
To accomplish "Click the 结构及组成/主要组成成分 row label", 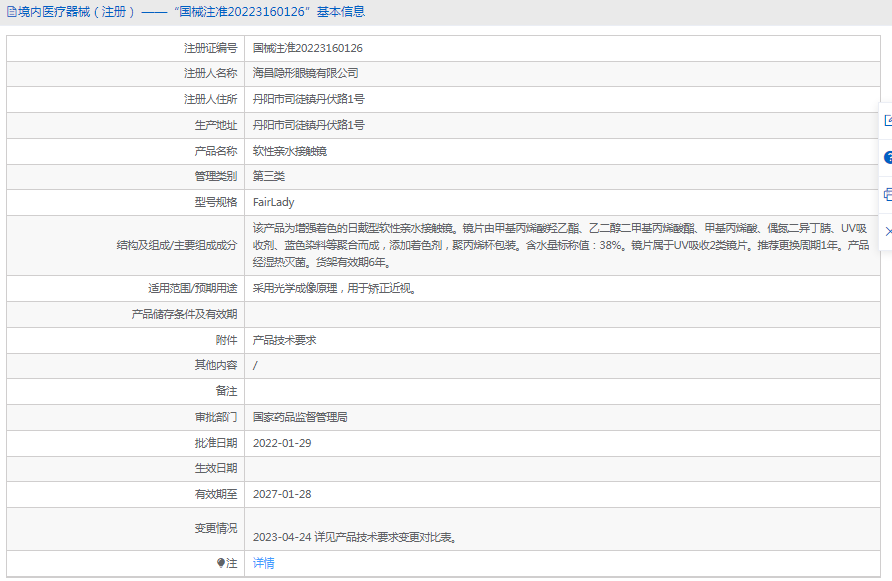I will pyautogui.click(x=176, y=245).
